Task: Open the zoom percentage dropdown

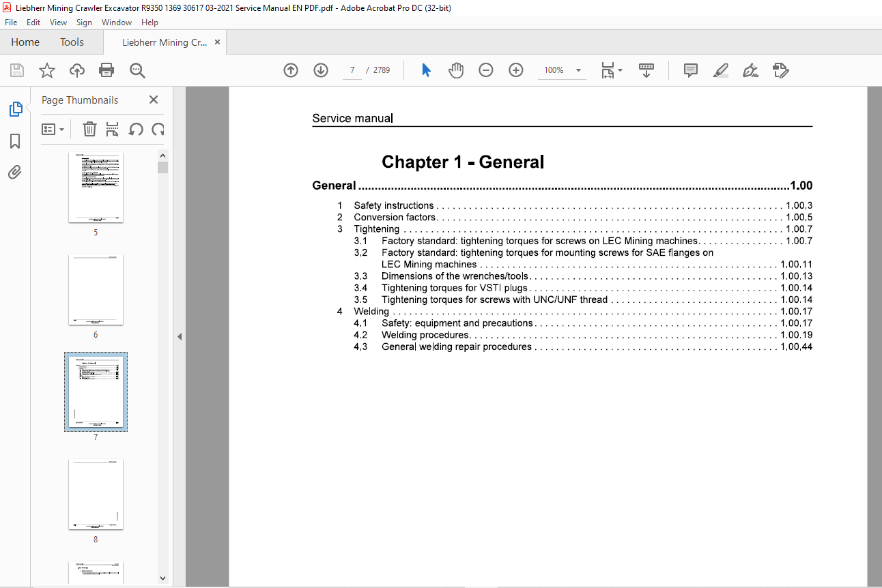Action: (x=579, y=70)
